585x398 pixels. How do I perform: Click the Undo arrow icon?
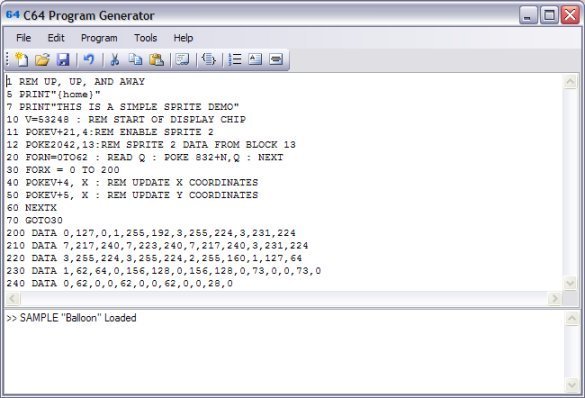[89, 59]
